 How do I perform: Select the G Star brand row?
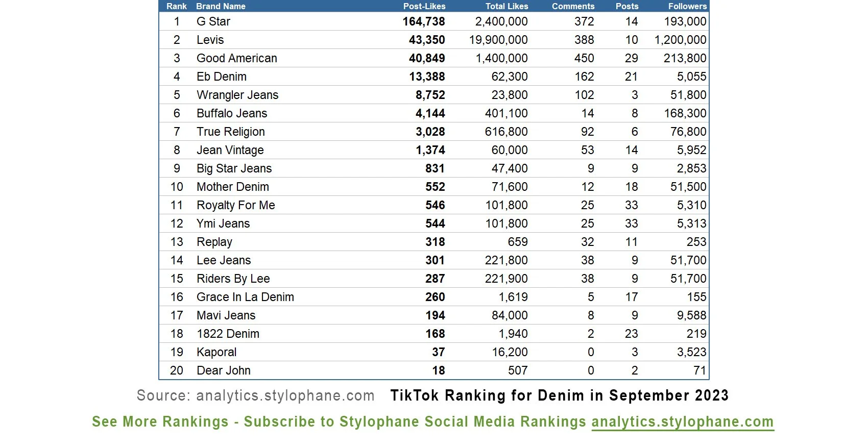click(x=434, y=21)
